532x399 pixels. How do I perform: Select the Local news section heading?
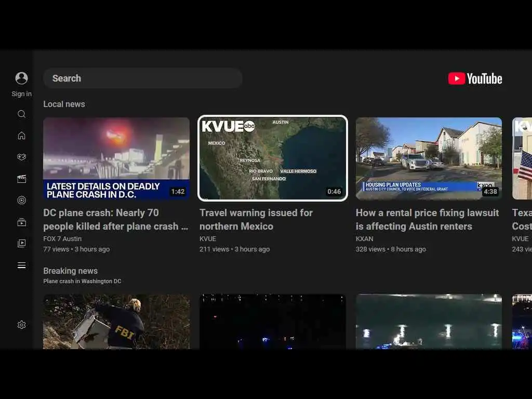pyautogui.click(x=64, y=104)
